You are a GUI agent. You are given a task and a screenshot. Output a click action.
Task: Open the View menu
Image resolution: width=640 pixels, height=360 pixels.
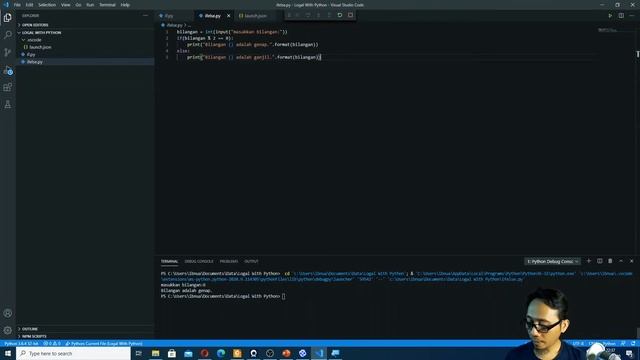coord(65,5)
